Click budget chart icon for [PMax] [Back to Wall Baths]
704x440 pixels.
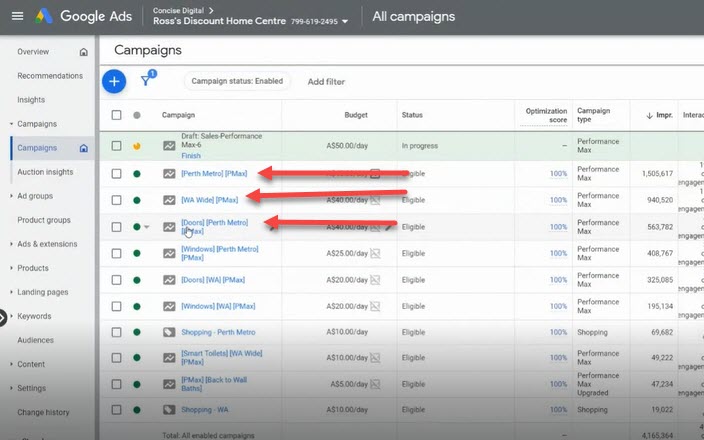375,384
